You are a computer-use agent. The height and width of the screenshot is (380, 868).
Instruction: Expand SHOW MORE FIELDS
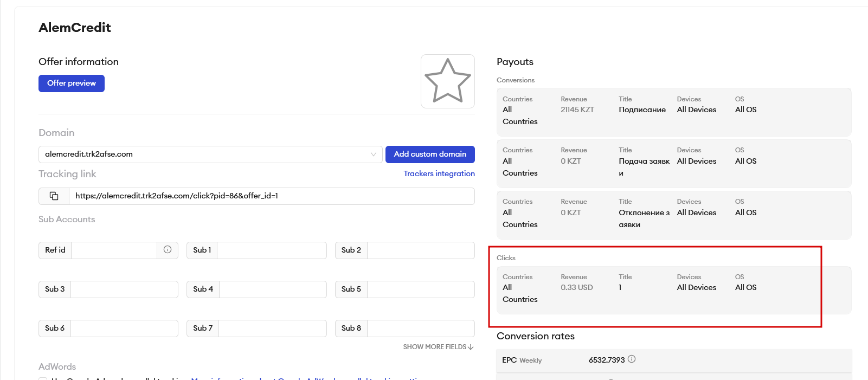point(438,347)
